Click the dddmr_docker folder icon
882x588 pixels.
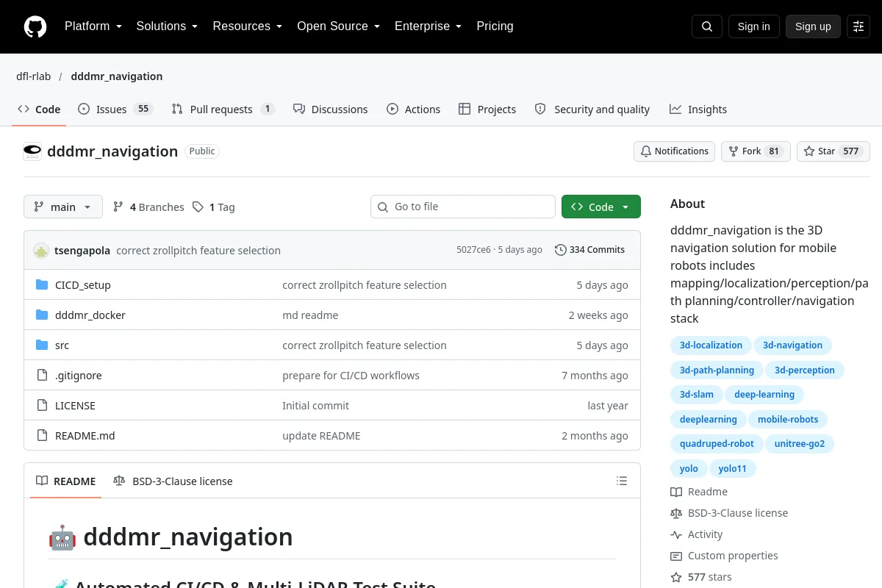coord(42,315)
